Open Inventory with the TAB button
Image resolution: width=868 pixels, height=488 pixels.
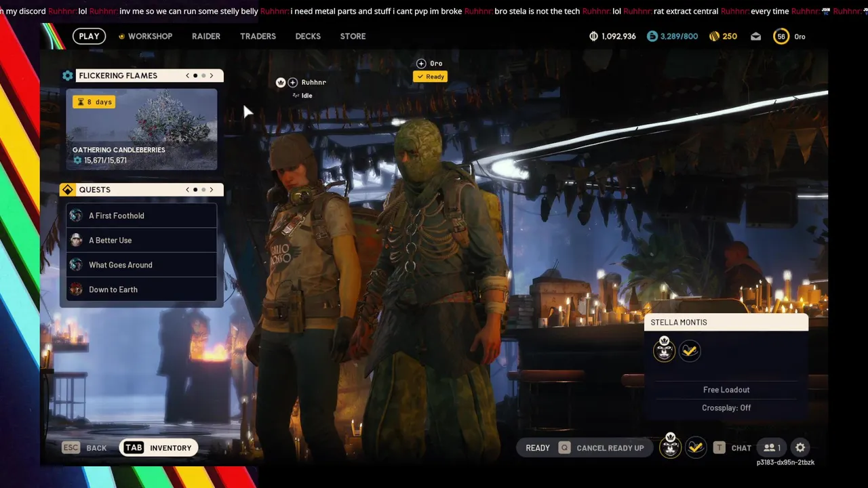tap(158, 447)
